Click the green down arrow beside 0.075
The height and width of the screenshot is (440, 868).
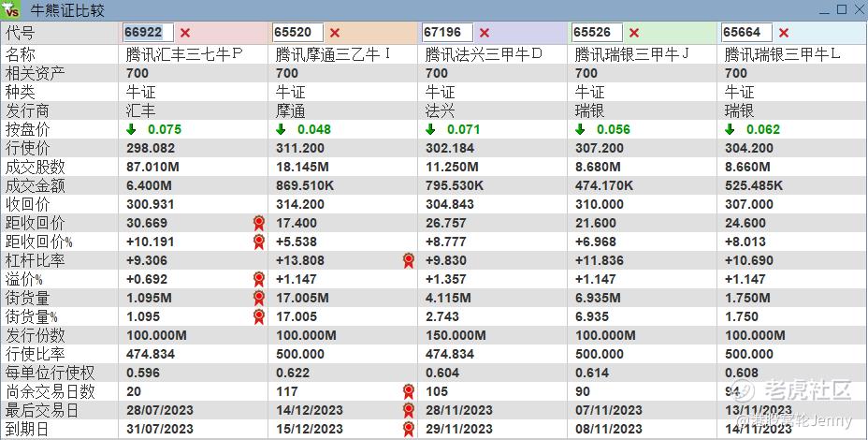[x=131, y=129]
